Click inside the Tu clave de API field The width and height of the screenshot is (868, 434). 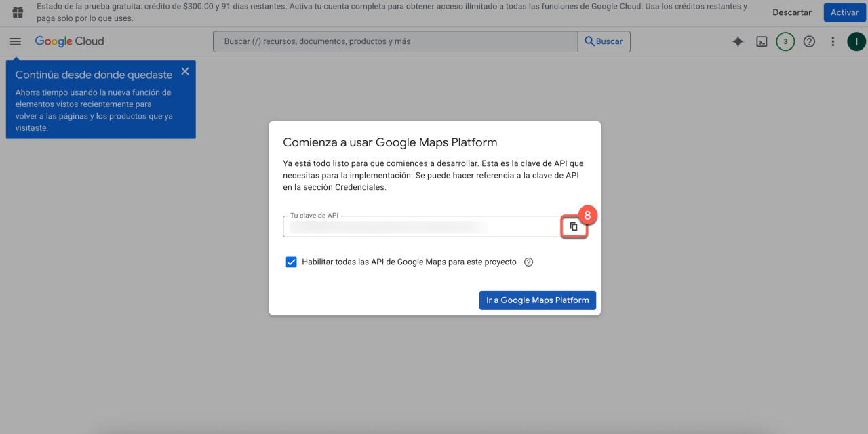420,227
